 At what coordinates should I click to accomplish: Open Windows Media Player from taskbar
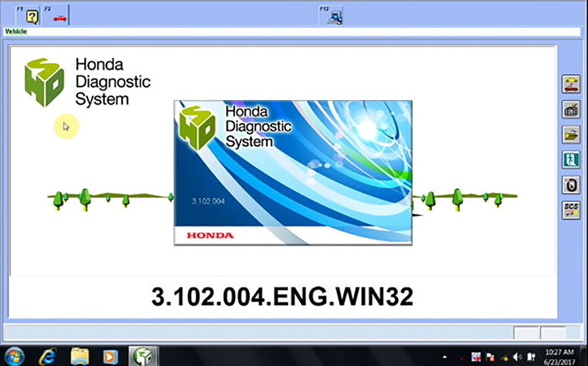pyautogui.click(x=110, y=356)
